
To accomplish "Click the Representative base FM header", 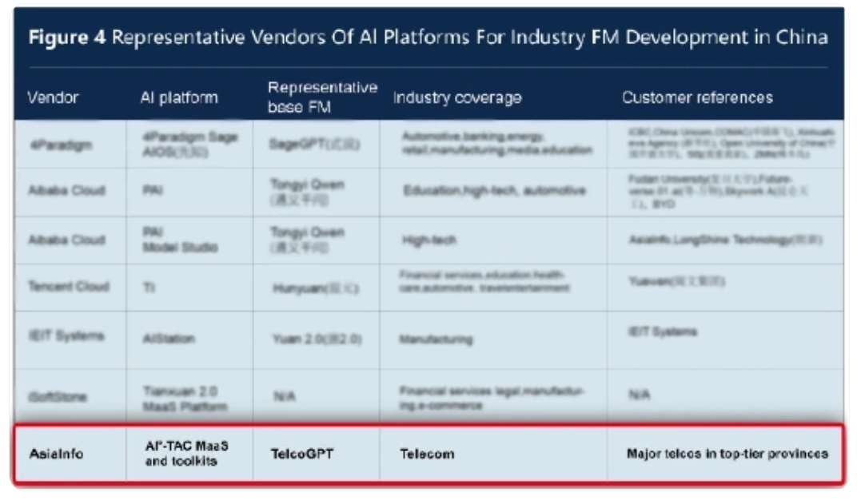I will 321,97.
